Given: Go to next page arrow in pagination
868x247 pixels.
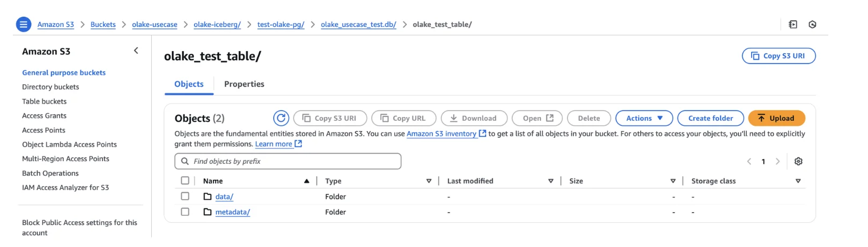Looking at the screenshot, I should [777, 162].
